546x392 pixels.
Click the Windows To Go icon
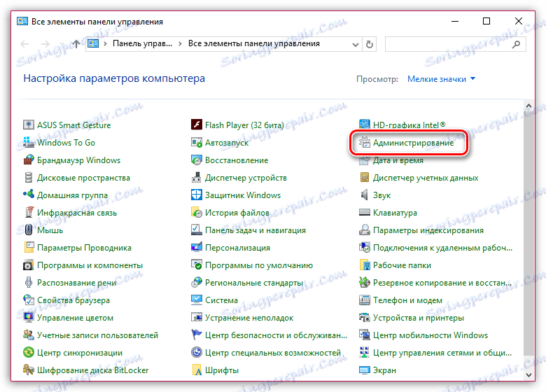pyautogui.click(x=28, y=142)
